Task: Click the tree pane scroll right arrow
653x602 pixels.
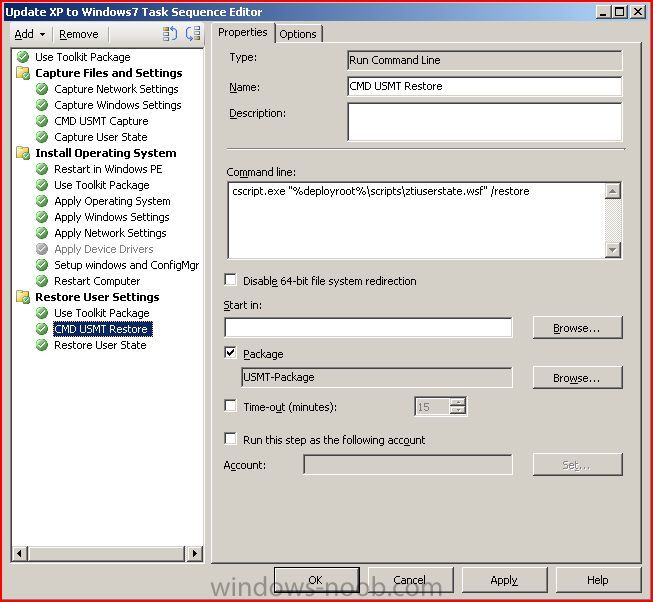Action: click(x=194, y=554)
